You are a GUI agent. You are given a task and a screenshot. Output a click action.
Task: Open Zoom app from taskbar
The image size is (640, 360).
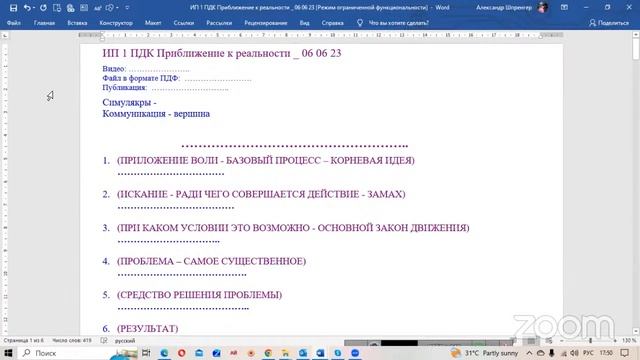point(355,353)
